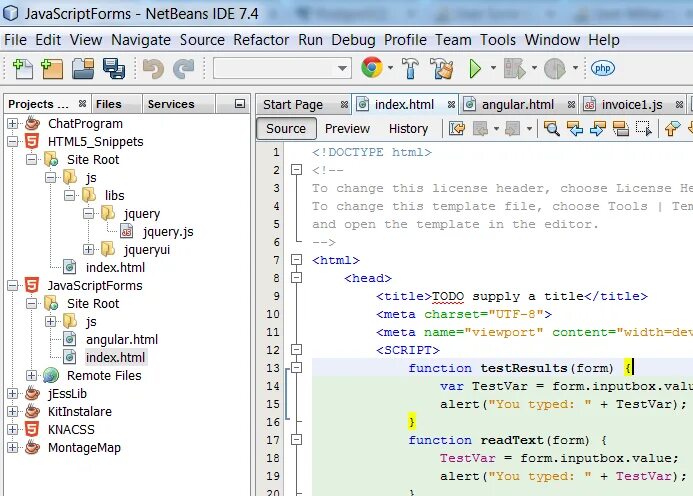Select the jEssLib project

tap(67, 393)
